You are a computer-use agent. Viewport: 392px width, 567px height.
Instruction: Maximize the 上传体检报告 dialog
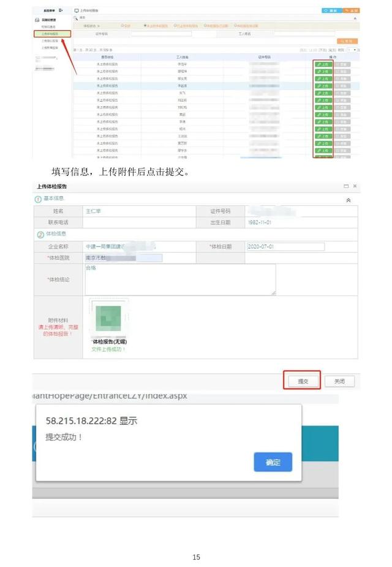[346, 186]
